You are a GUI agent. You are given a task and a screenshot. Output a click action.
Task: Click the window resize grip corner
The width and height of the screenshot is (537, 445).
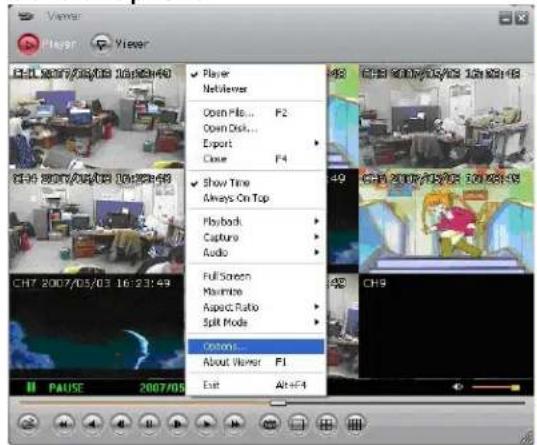[526, 437]
